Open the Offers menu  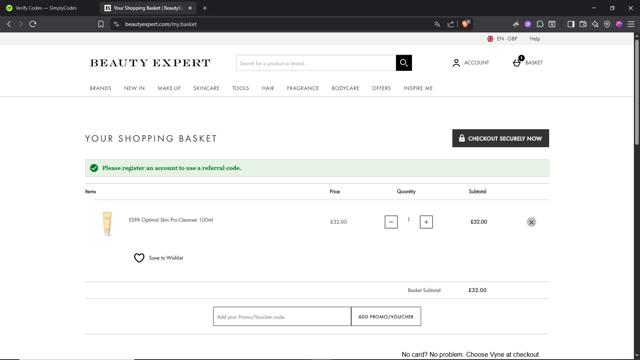381,88
